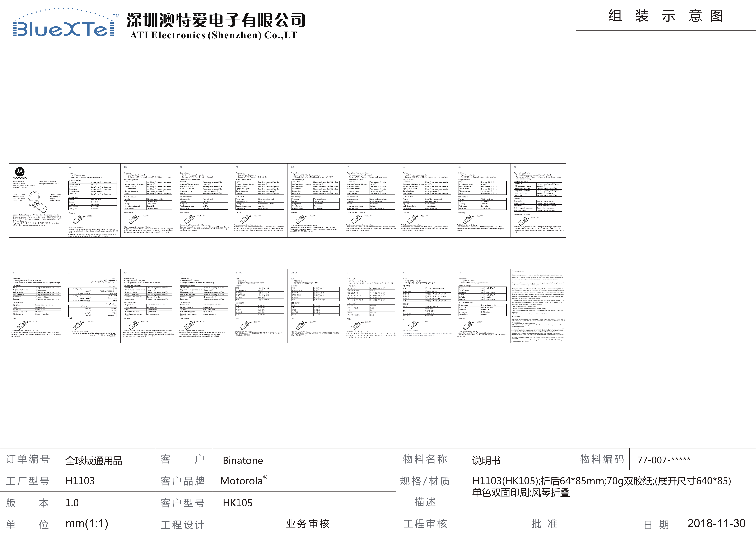Select the date 2018-11-30
The image size is (756, 535).
pyautogui.click(x=717, y=523)
